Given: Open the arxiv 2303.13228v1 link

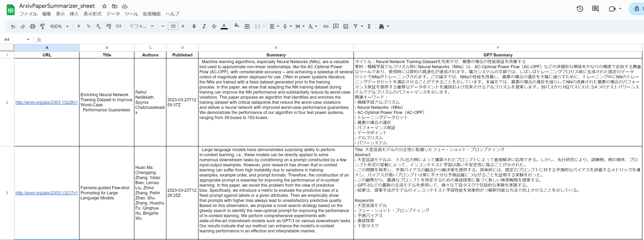Looking at the screenshot, I should (47, 102).
